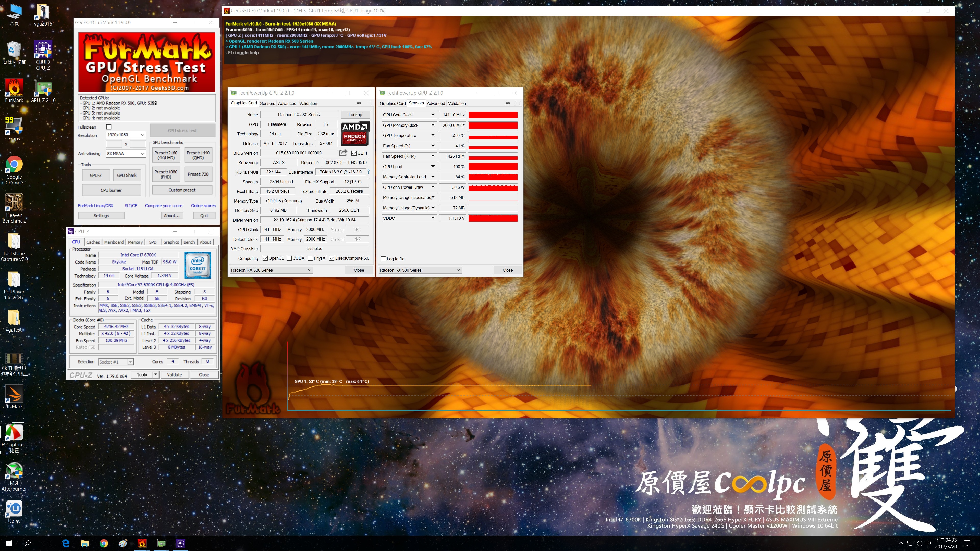Open vgatest folder on desktop
The width and height of the screenshot is (980, 551).
click(14, 321)
